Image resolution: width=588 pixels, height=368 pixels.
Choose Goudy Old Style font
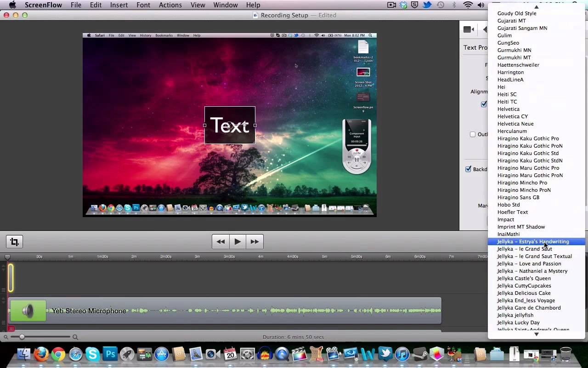point(536,13)
